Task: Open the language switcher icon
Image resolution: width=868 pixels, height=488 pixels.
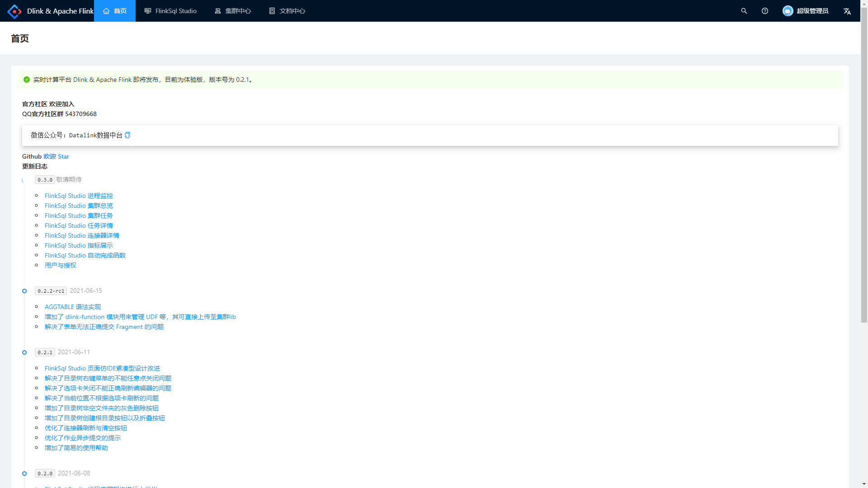Action: point(847,11)
